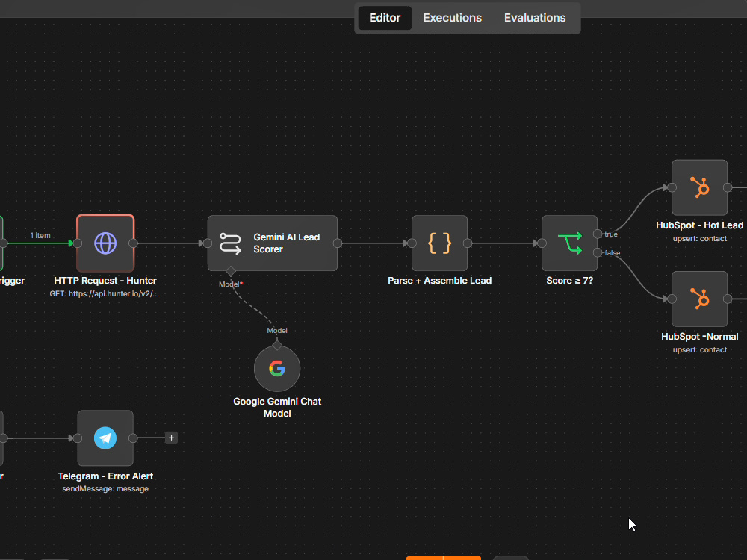747x560 pixels.
Task: Click the input port of HubSpot - Hot Lead
Action: pyautogui.click(x=672, y=187)
